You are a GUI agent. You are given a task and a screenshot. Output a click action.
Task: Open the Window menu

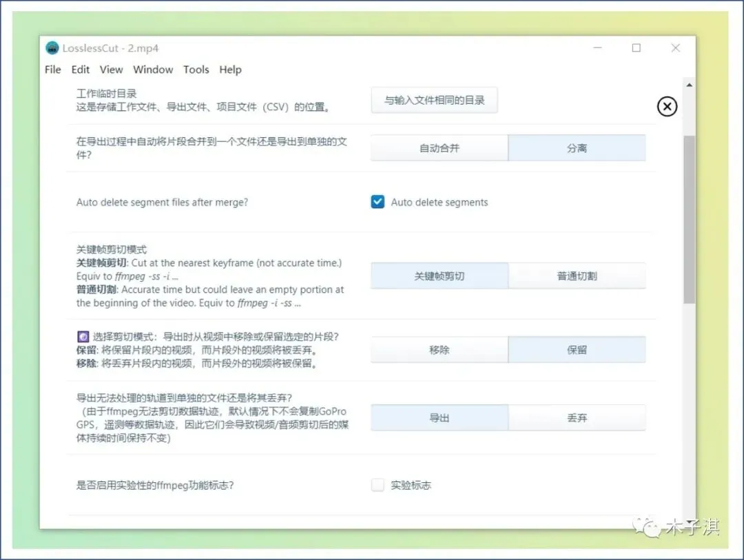[153, 70]
